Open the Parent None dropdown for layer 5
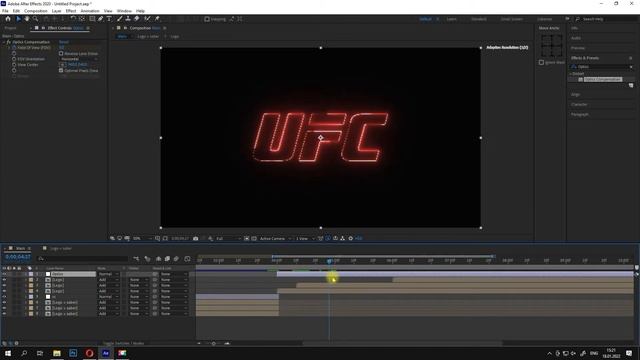640x360 pixels. (x=174, y=297)
